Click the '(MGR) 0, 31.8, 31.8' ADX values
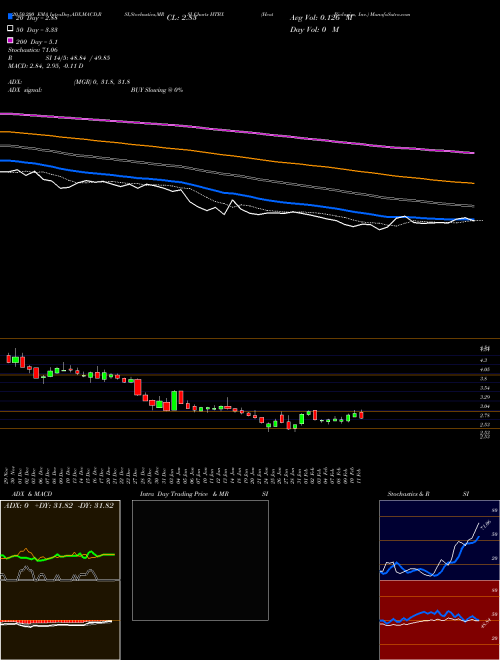 pos(102,82)
